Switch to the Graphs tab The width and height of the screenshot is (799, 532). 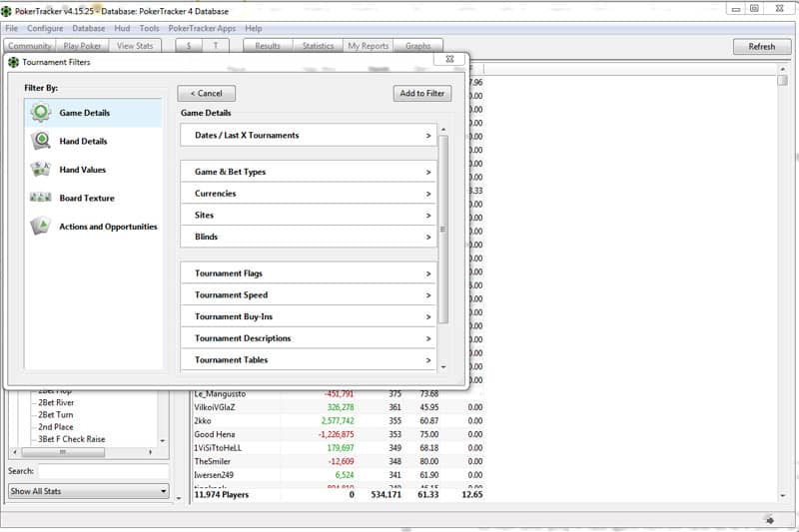click(417, 46)
